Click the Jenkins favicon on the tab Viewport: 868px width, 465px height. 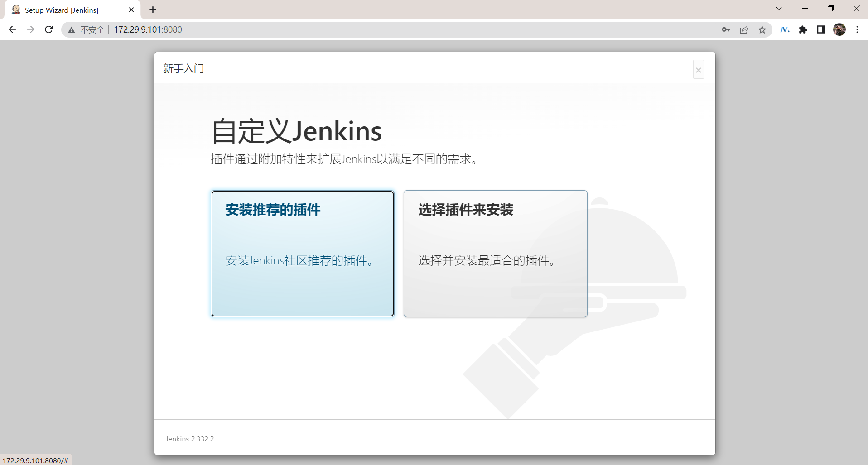(16, 10)
